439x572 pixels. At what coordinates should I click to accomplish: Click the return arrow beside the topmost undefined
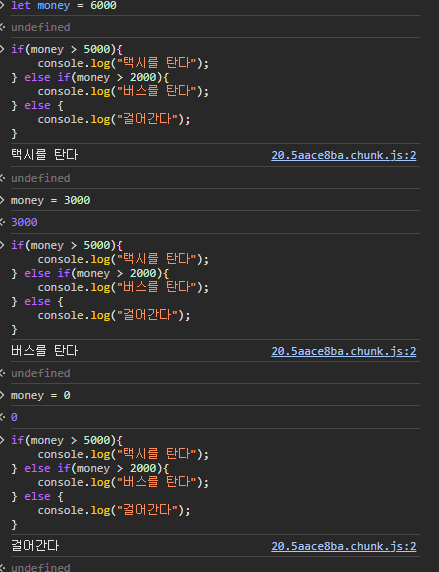pyautogui.click(x=2, y=27)
